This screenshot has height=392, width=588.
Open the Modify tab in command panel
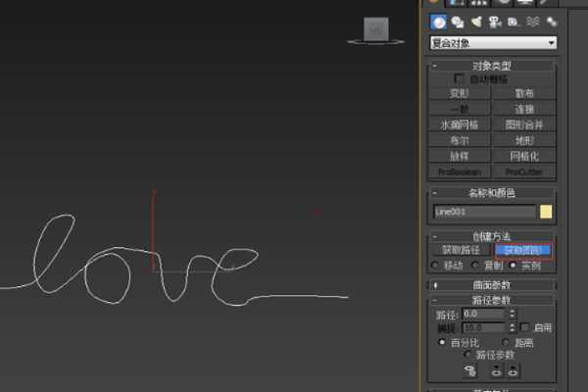click(457, 3)
